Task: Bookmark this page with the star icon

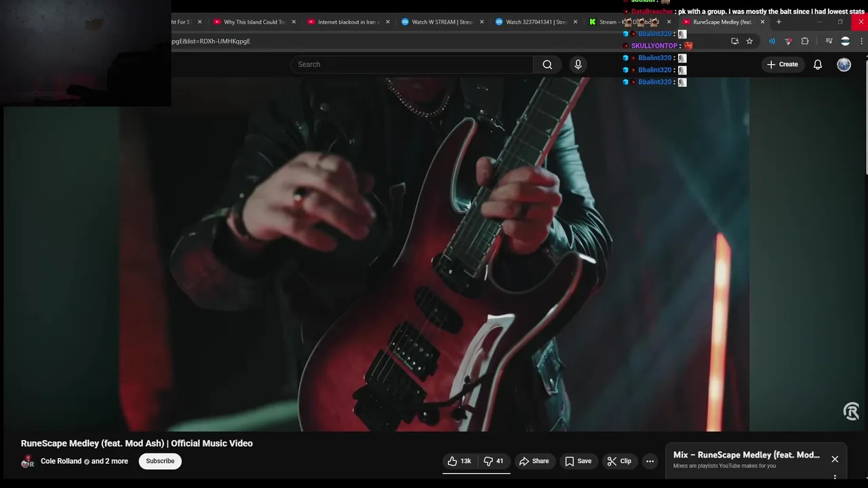Action: pos(749,41)
